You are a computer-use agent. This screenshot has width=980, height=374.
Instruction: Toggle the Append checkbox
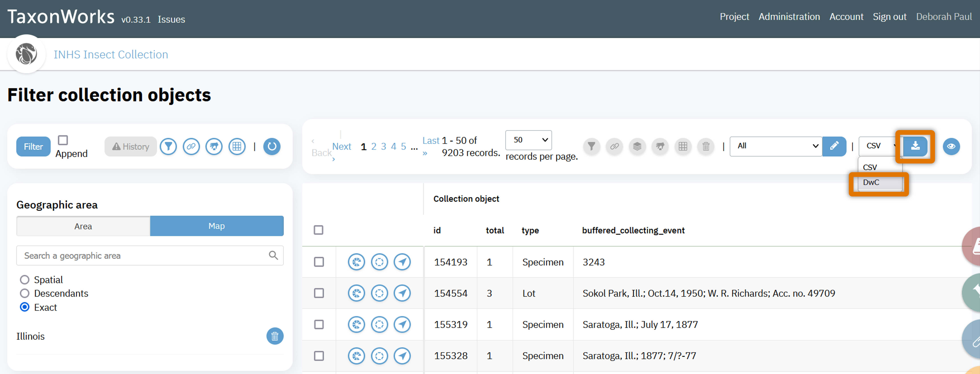(63, 140)
